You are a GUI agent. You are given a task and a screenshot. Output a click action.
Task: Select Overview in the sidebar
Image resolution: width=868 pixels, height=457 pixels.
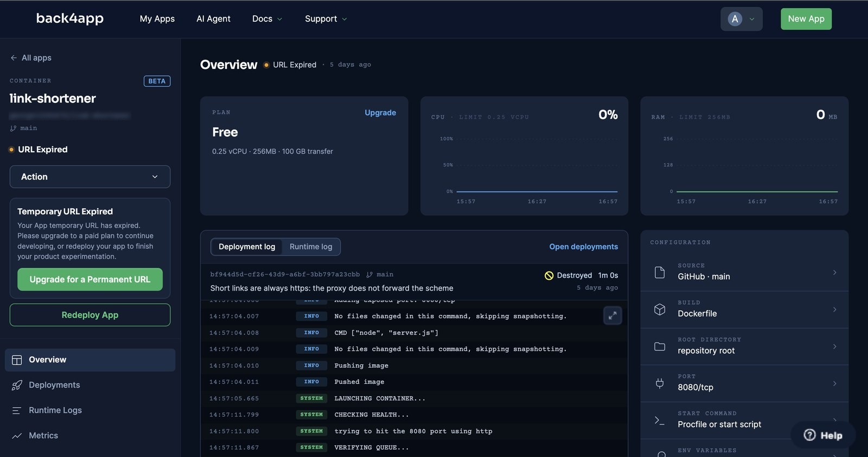tap(90, 360)
